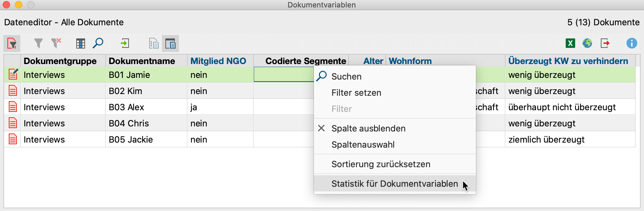The height and width of the screenshot is (211, 644).
Task: Export the table to Excel
Action: tap(570, 43)
